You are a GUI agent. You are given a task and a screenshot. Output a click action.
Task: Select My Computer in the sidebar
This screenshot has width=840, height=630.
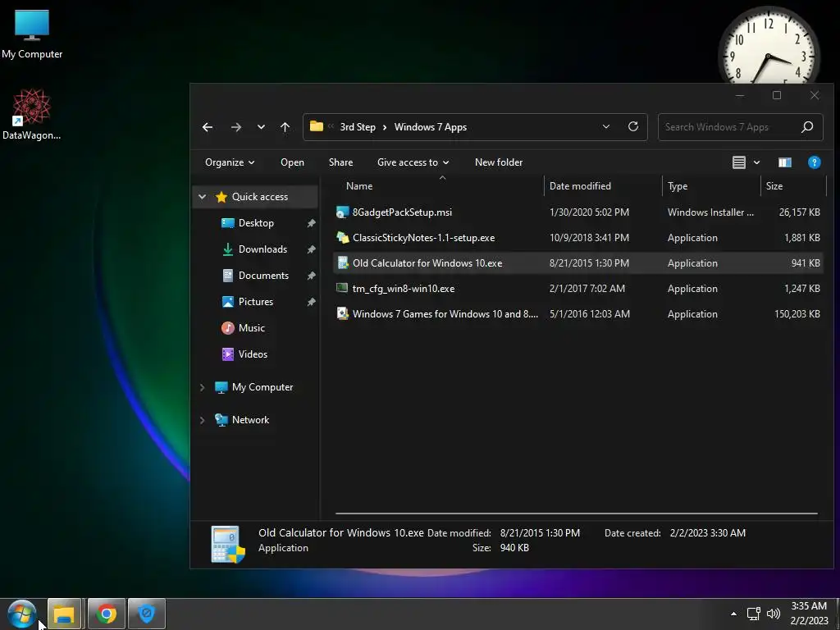pyautogui.click(x=262, y=387)
